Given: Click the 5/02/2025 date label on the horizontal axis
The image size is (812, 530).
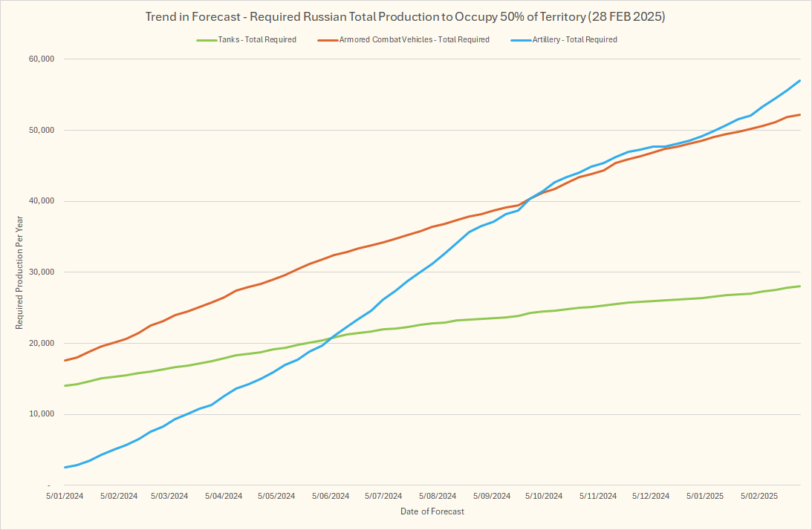Looking at the screenshot, I should (x=759, y=495).
